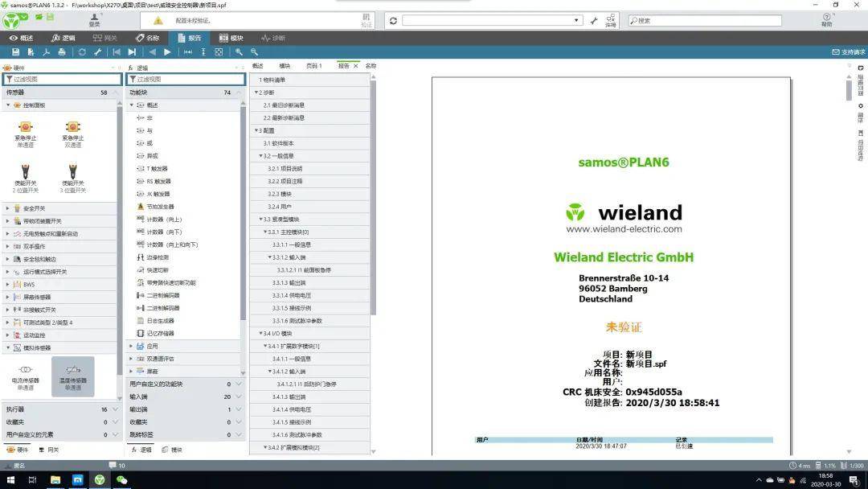The image size is (868, 489).
Task: Click the printer icon
Action: [x=61, y=52]
